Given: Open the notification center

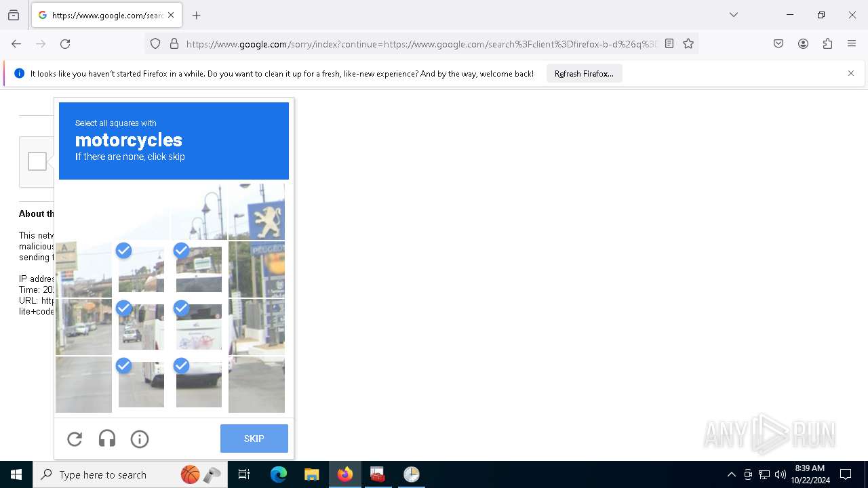Looking at the screenshot, I should click(846, 474).
